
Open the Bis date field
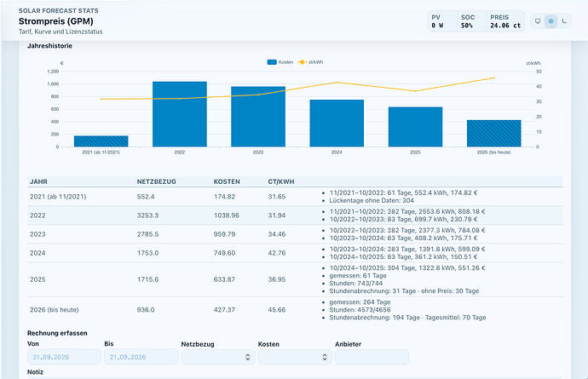pos(141,357)
